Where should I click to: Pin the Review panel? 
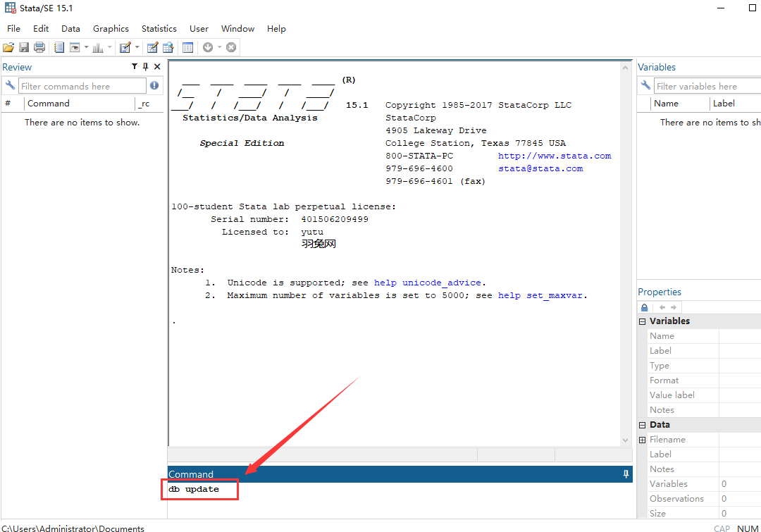(146, 66)
